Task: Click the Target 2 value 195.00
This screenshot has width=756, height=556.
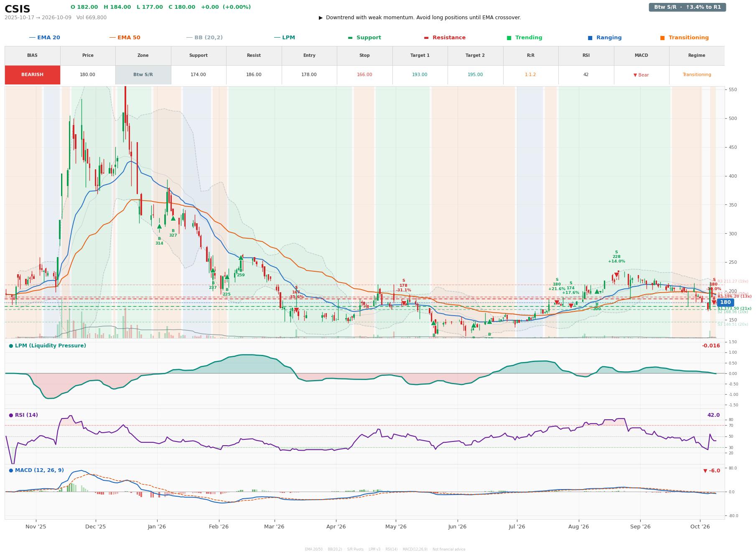Action: [475, 75]
